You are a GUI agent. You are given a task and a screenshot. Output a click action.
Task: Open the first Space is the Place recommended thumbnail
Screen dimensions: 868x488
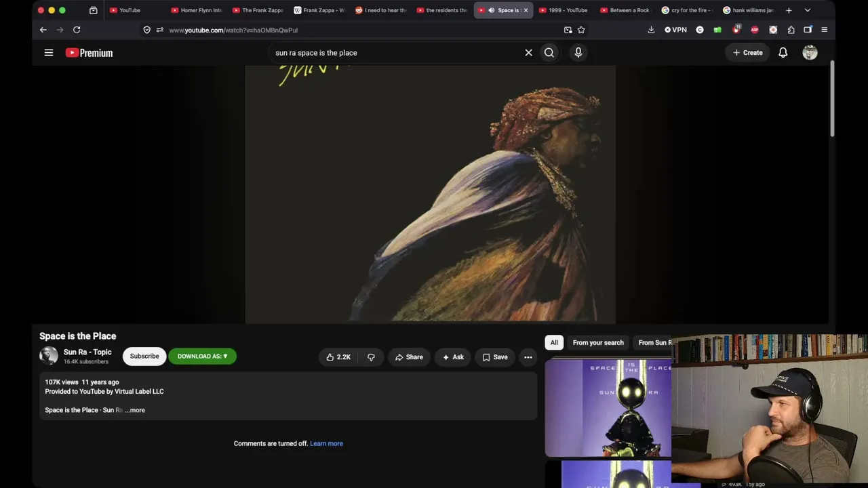[x=608, y=408]
